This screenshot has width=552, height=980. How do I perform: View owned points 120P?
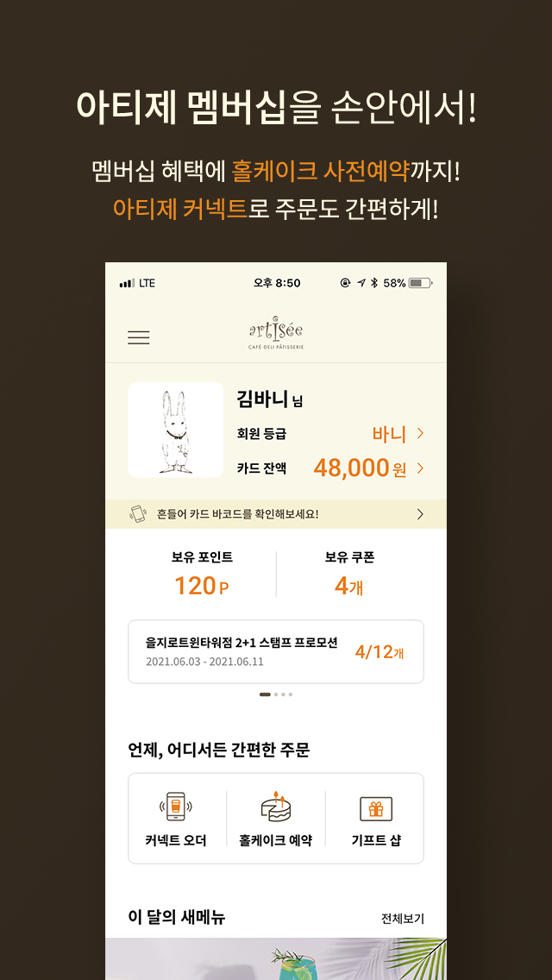(x=202, y=586)
